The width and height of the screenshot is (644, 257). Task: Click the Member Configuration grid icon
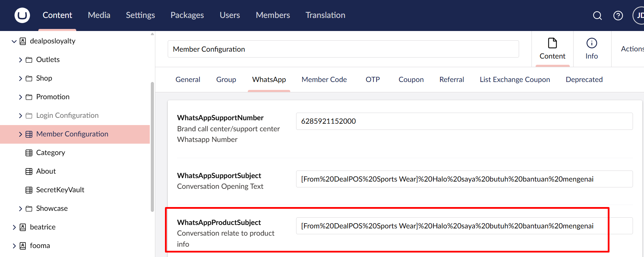[x=29, y=134]
